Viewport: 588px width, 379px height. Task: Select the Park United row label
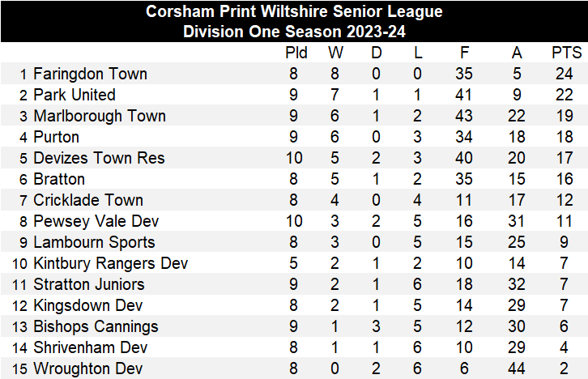point(75,95)
